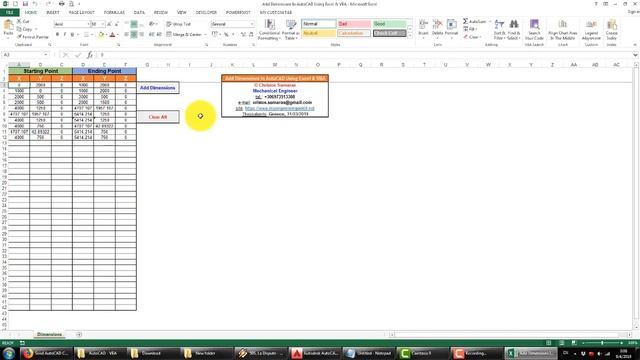Open Sort & Filter menu
Image resolution: width=640 pixels, height=360 pixels.
(x=499, y=29)
